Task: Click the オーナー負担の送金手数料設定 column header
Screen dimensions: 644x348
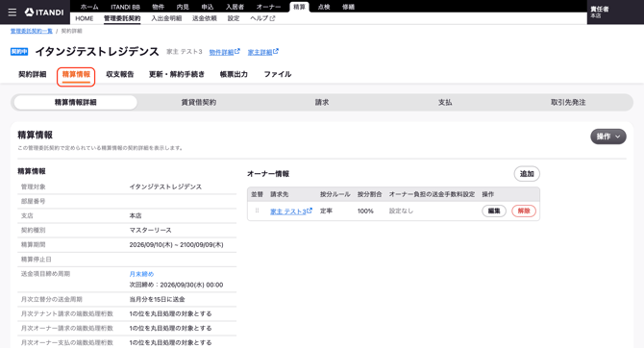Action: 432,194
